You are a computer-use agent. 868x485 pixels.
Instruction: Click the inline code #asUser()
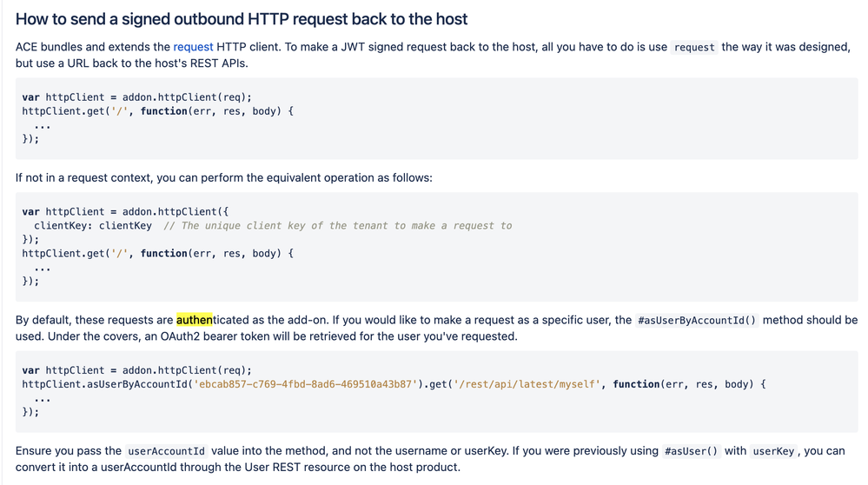click(691, 451)
